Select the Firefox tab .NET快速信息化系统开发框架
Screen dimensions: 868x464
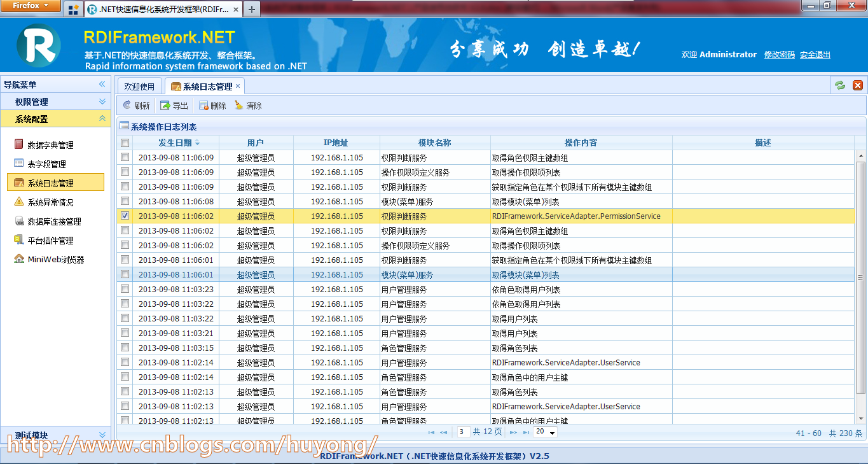[163, 10]
